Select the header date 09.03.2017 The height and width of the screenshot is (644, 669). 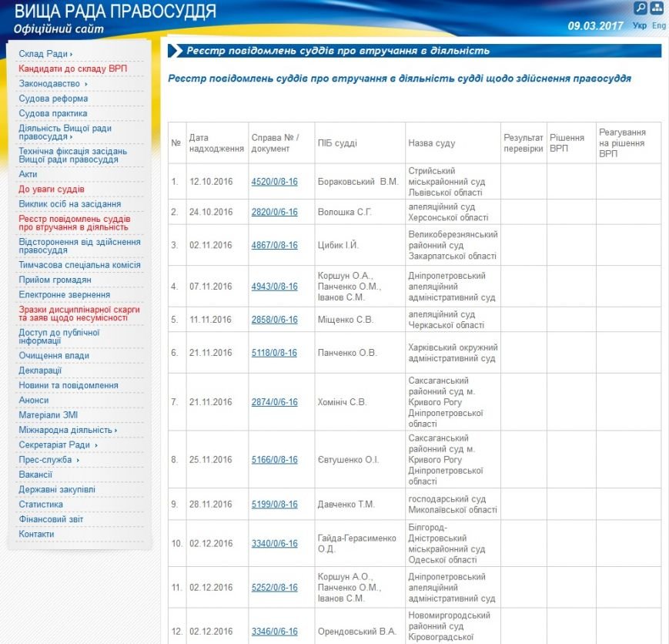[x=595, y=25]
